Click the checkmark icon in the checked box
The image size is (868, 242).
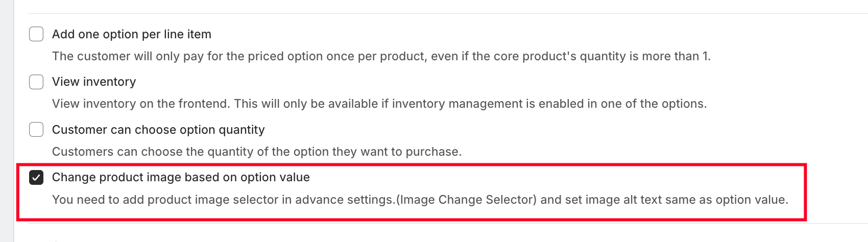[36, 177]
